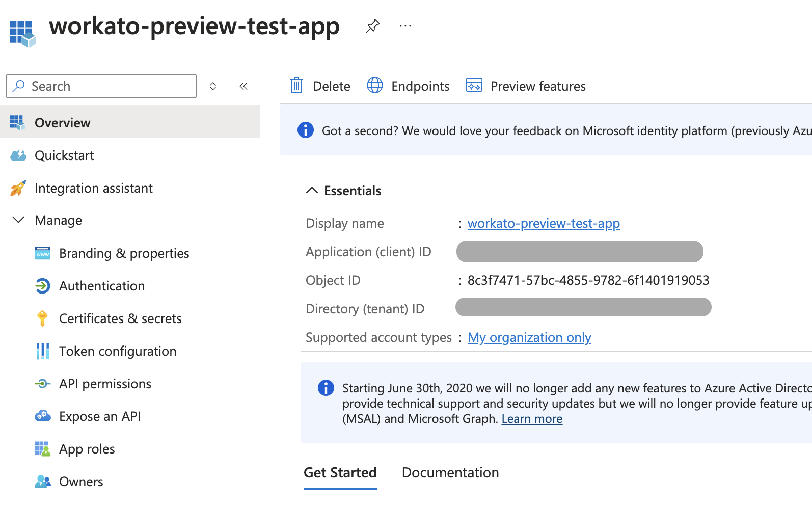812x506 pixels.
Task: Click the Preview features icon
Action: [x=474, y=86]
